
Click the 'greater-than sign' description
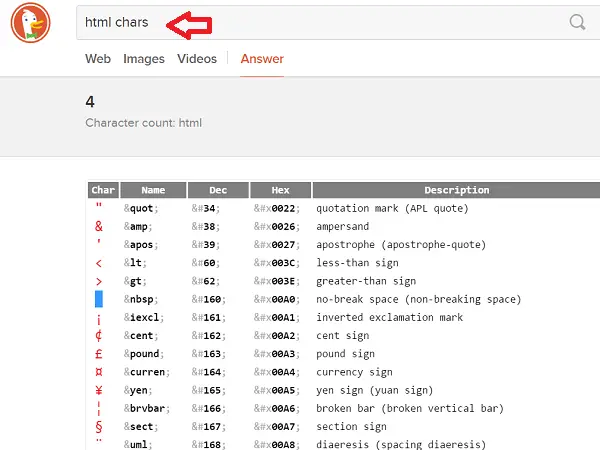[x=366, y=281]
